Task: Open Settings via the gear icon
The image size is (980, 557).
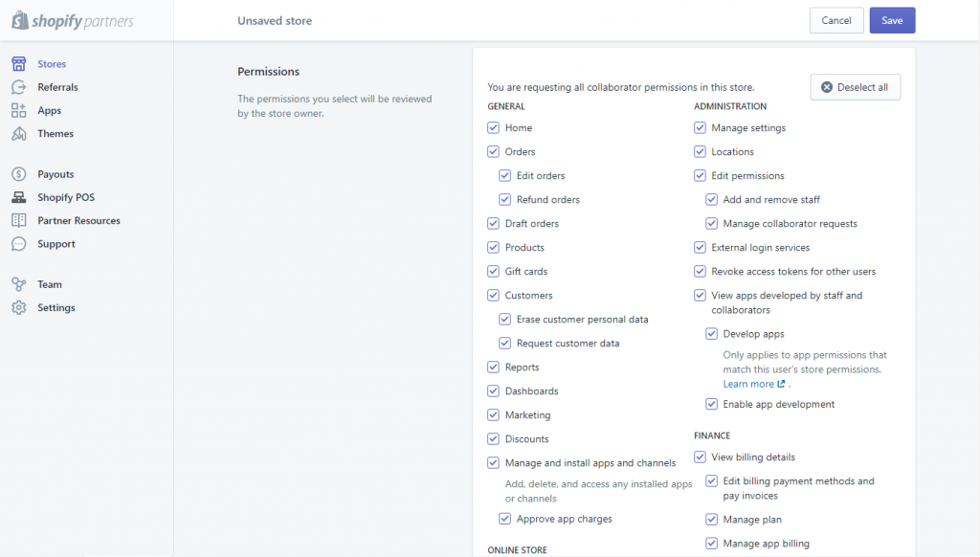Action: pyautogui.click(x=18, y=308)
